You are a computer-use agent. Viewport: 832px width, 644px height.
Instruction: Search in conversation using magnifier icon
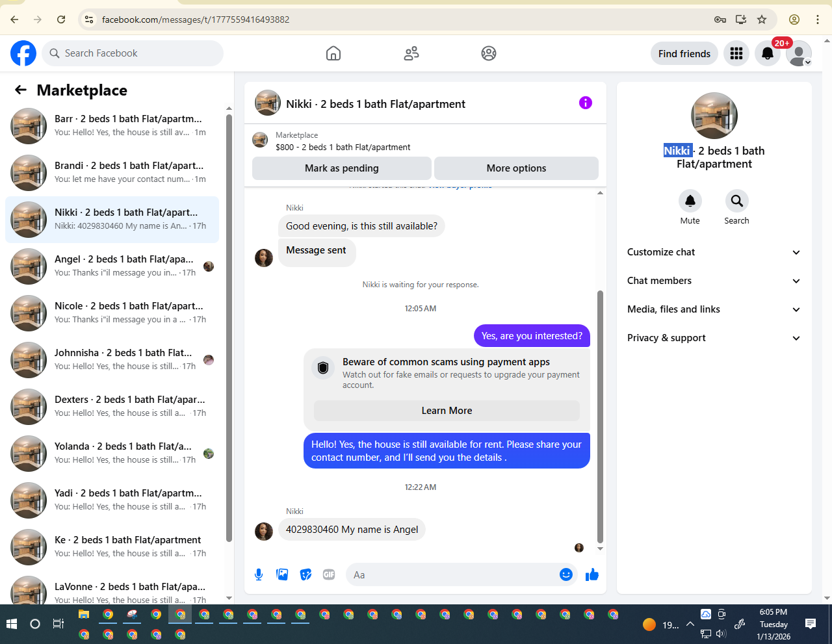(x=736, y=201)
